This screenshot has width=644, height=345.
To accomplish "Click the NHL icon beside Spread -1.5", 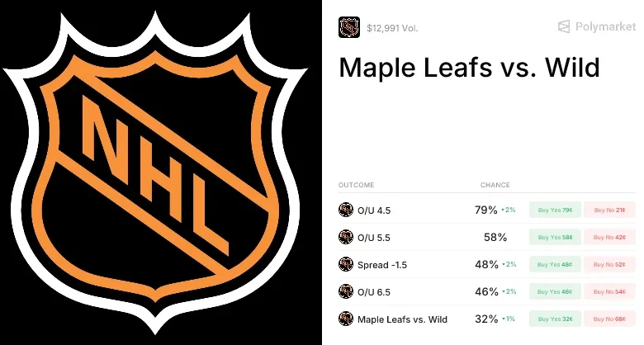I will pos(346,264).
